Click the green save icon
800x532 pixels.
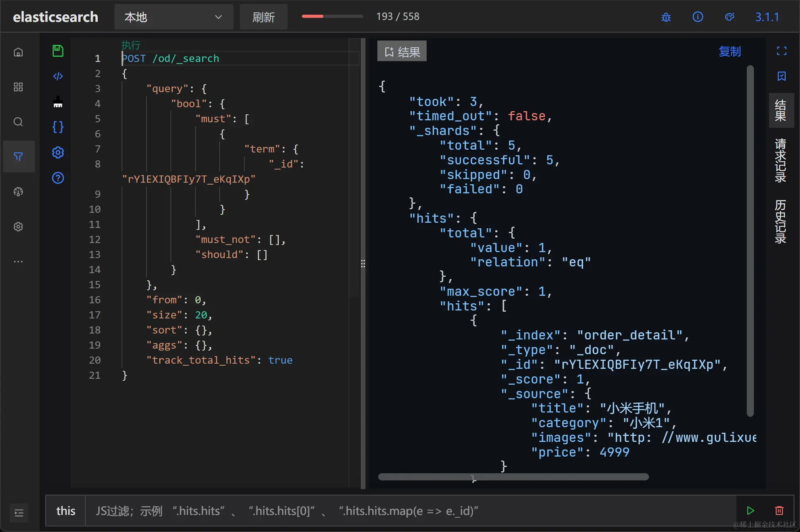tap(58, 51)
